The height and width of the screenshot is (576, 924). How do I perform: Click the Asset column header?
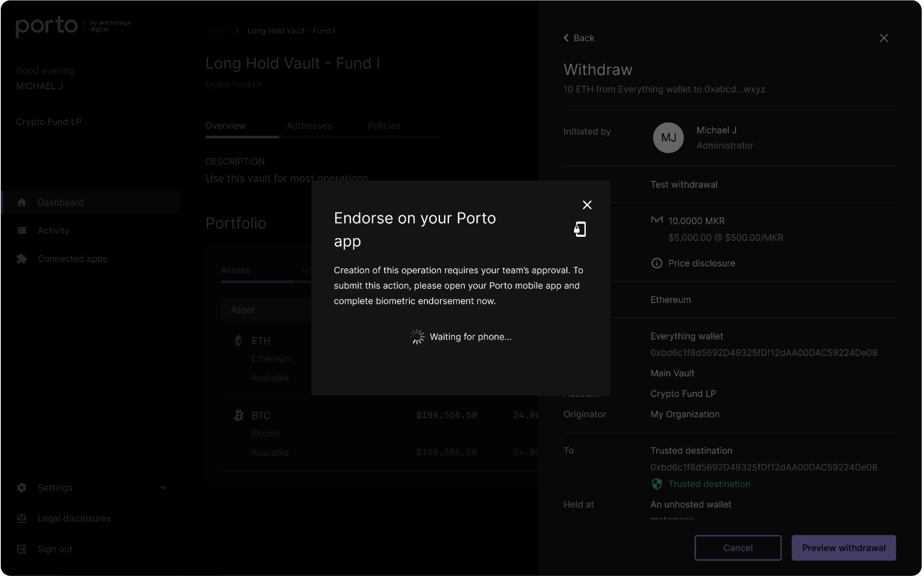[x=243, y=310]
